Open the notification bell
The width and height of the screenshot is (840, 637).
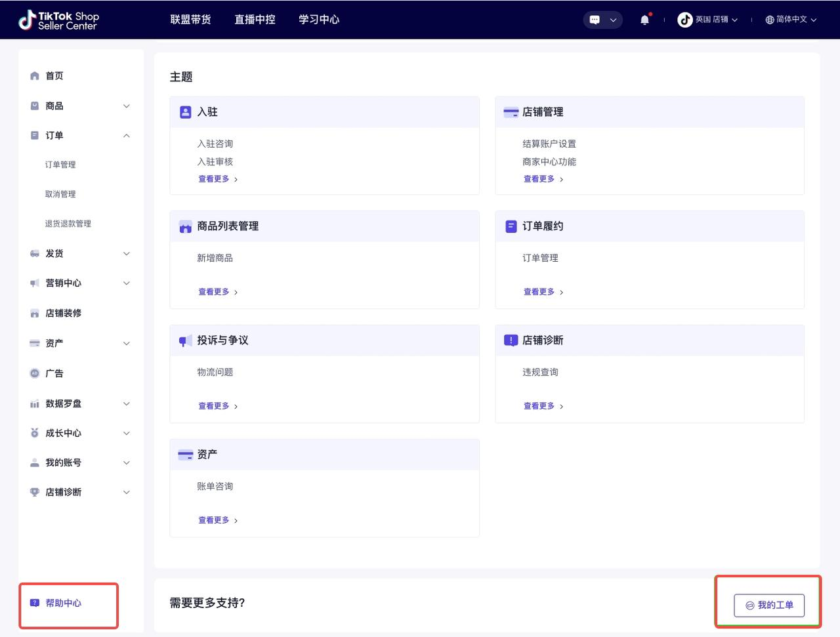click(x=644, y=20)
